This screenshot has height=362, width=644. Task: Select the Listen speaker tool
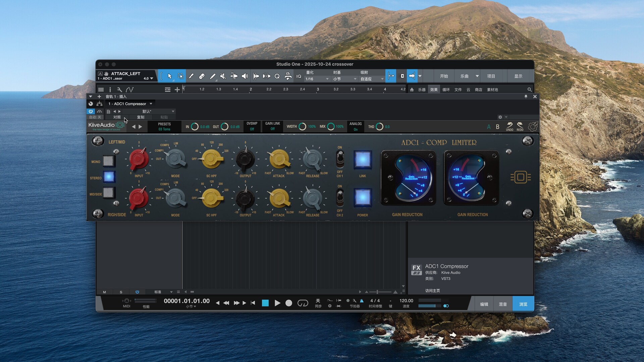(245, 76)
